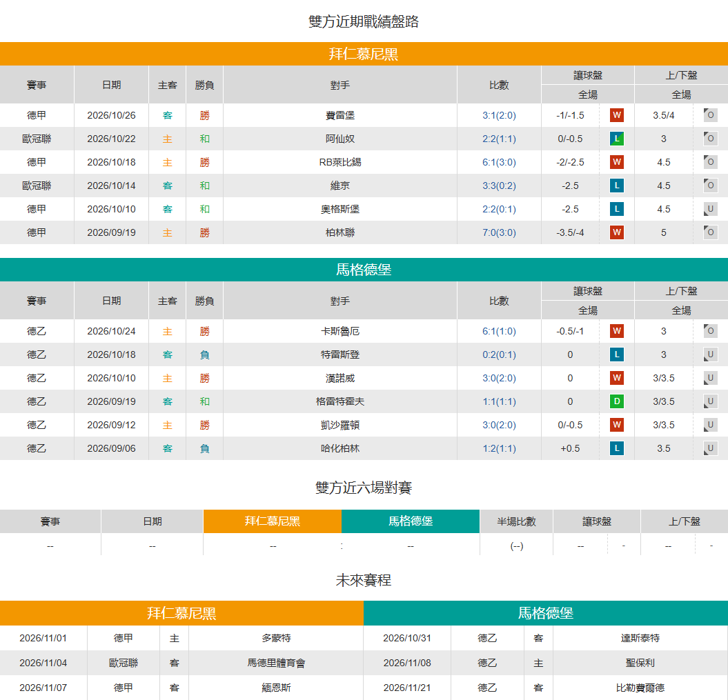Click opponent name 阿仙奴
Viewport: 728px width, 700px height.
(340, 139)
